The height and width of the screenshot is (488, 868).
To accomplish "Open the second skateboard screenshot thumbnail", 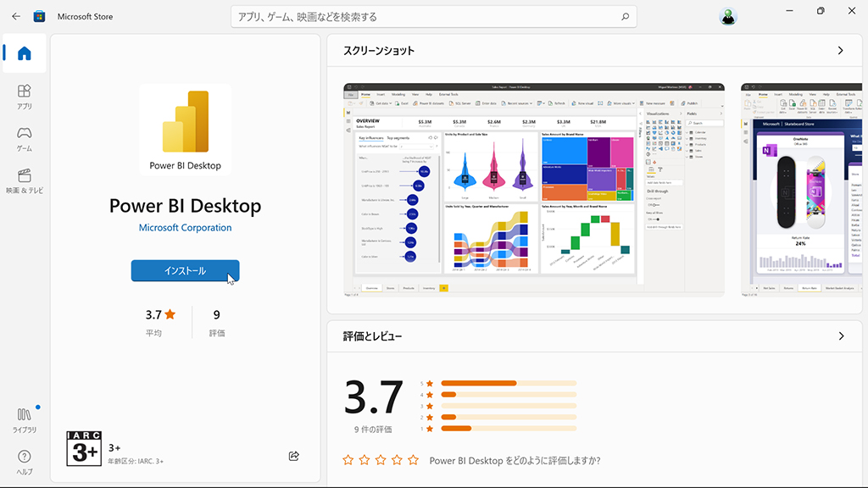I will click(802, 190).
